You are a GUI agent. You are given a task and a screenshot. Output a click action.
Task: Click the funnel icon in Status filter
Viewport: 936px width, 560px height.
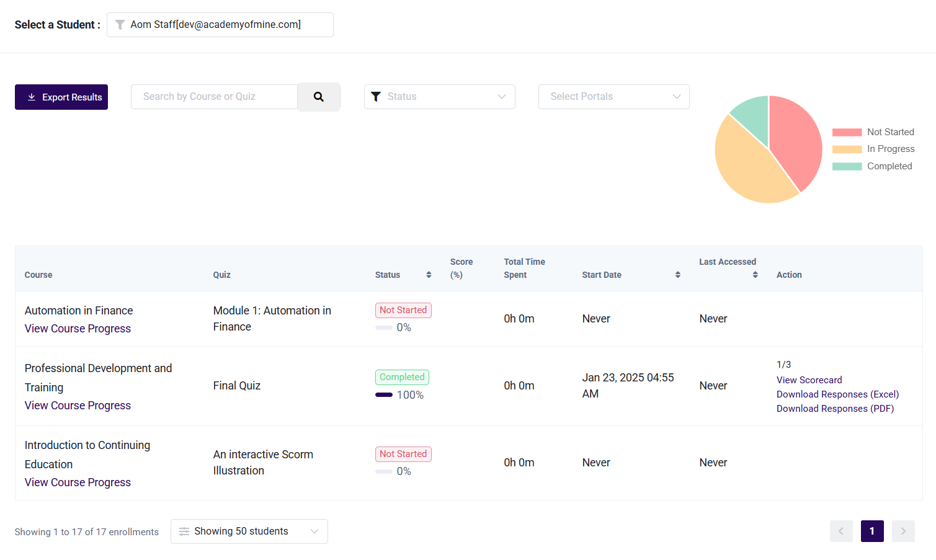click(376, 97)
